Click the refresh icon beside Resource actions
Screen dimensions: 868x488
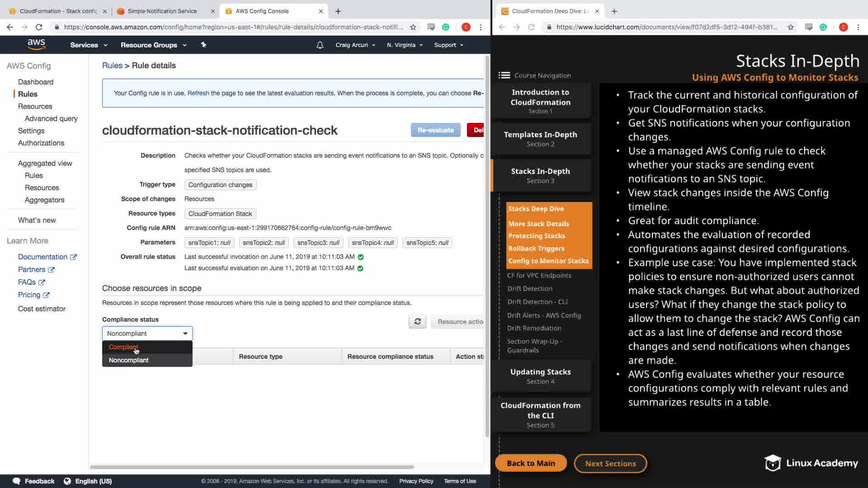(417, 322)
